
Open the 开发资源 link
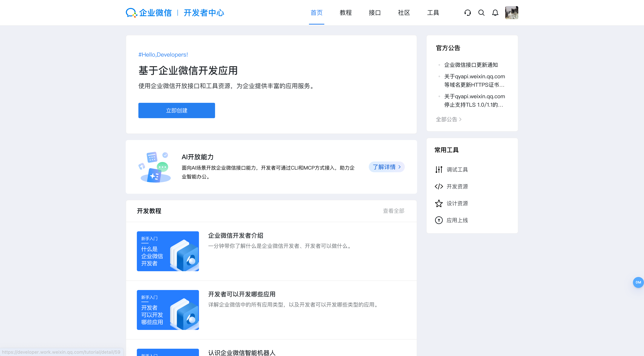tap(457, 186)
